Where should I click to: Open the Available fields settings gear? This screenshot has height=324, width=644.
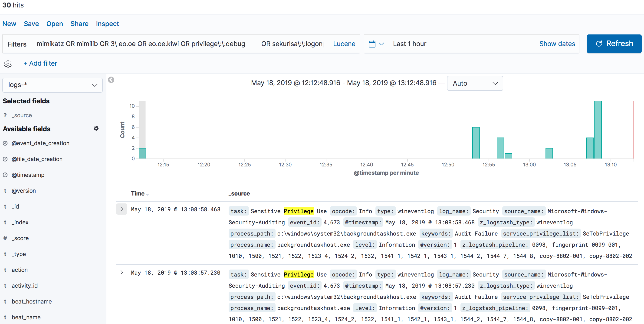(96, 128)
